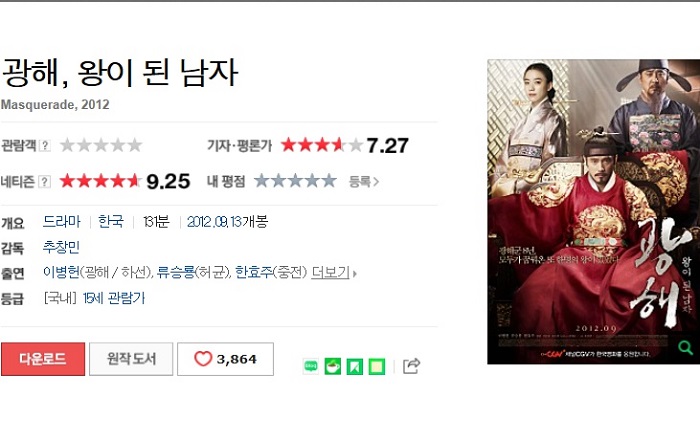Toggle the heart like button with 3,864
This screenshot has width=700, height=440.
(x=225, y=359)
